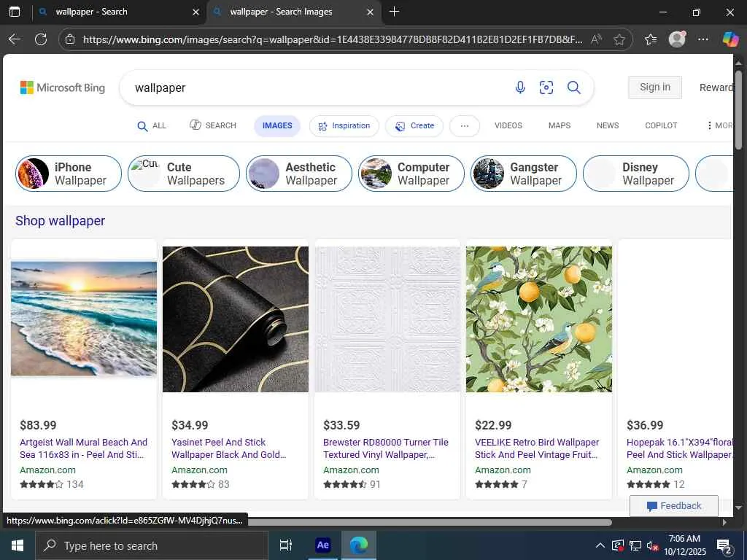
Task: Open Yasinet Peel And Stick product link
Action: pyautogui.click(x=228, y=448)
